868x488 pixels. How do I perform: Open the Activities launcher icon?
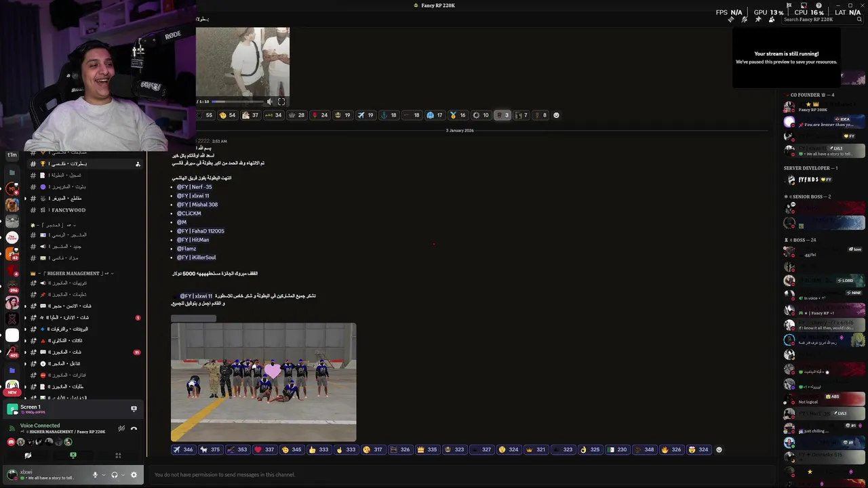click(x=118, y=455)
